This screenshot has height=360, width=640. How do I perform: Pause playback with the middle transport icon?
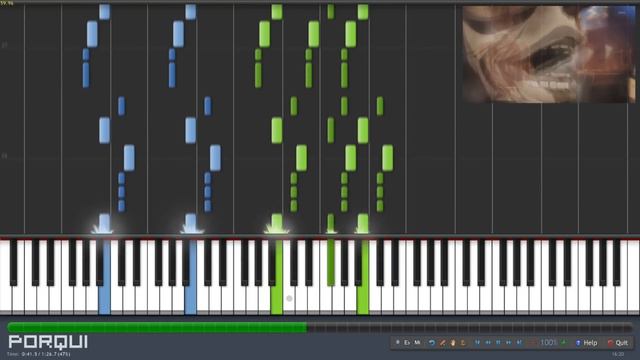pos(498,342)
